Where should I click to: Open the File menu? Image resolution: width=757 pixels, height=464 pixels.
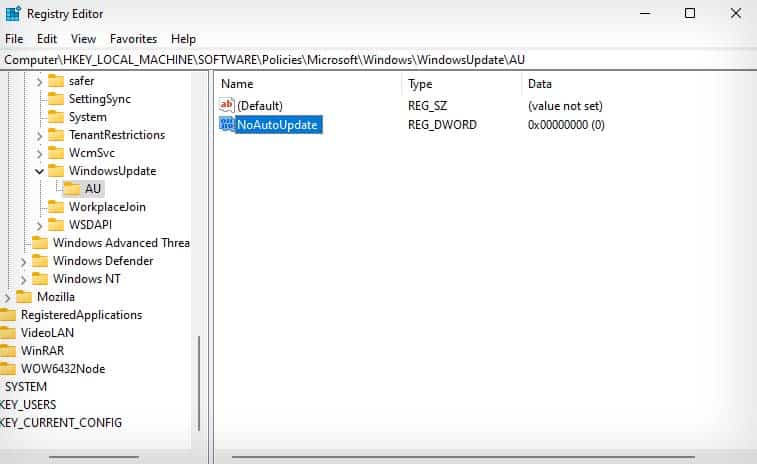[14, 39]
